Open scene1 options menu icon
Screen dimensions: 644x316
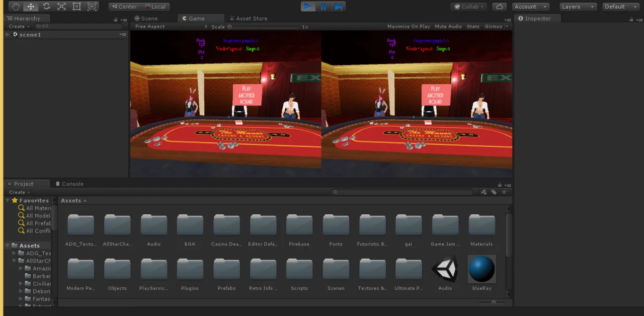tap(123, 35)
